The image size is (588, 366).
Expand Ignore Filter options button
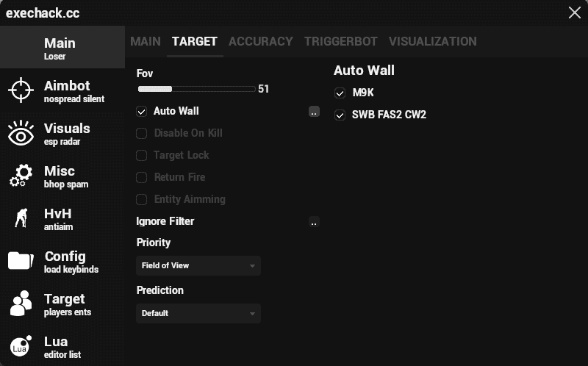coord(314,222)
